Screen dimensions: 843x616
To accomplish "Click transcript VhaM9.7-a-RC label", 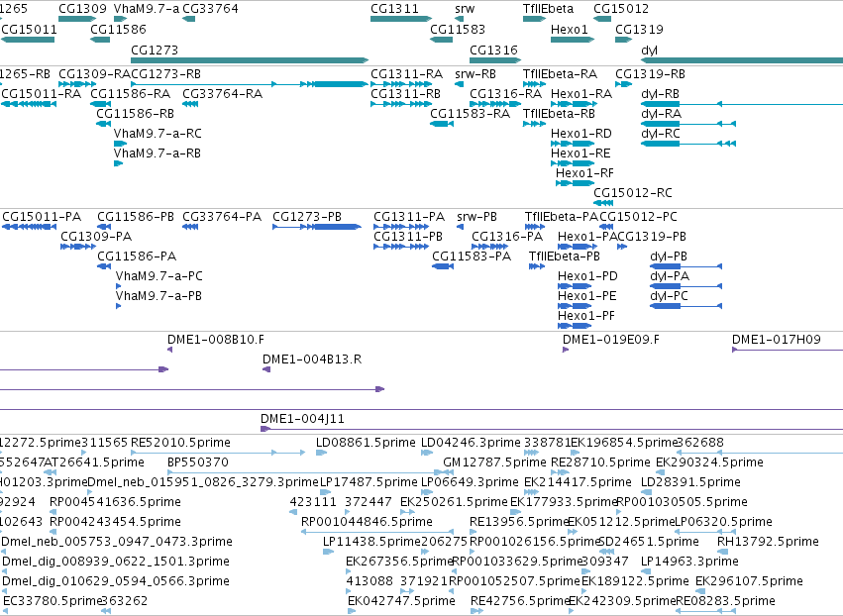I will point(158,134).
